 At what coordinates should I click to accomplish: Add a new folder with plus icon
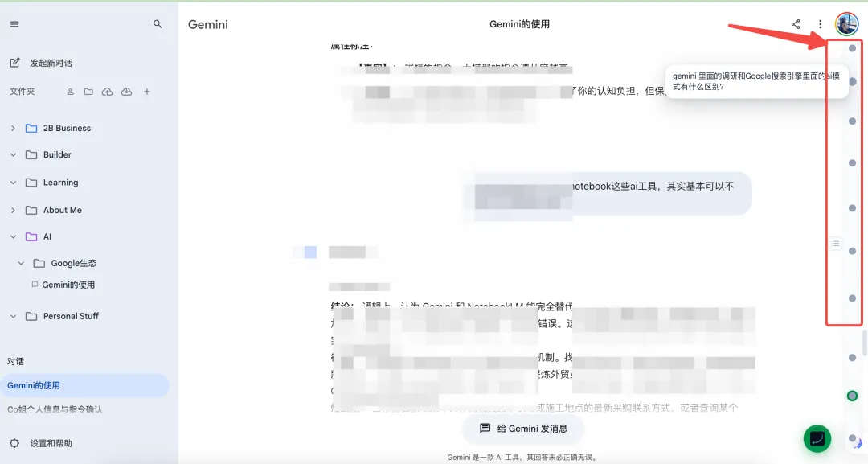[x=147, y=92]
